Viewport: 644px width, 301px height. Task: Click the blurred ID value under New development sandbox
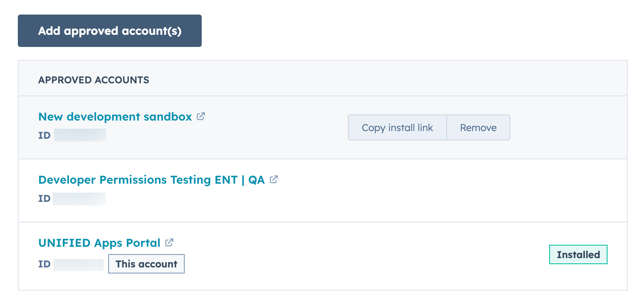tap(80, 135)
